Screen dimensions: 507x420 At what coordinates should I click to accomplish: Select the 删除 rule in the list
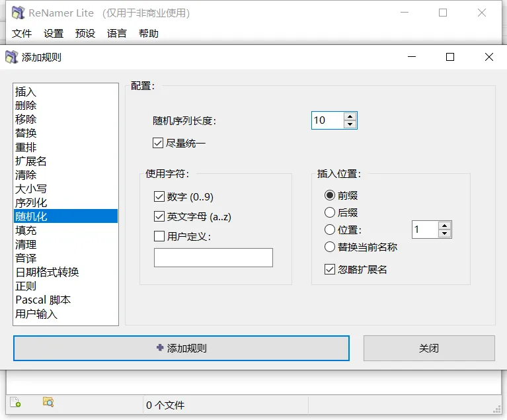tap(65, 105)
